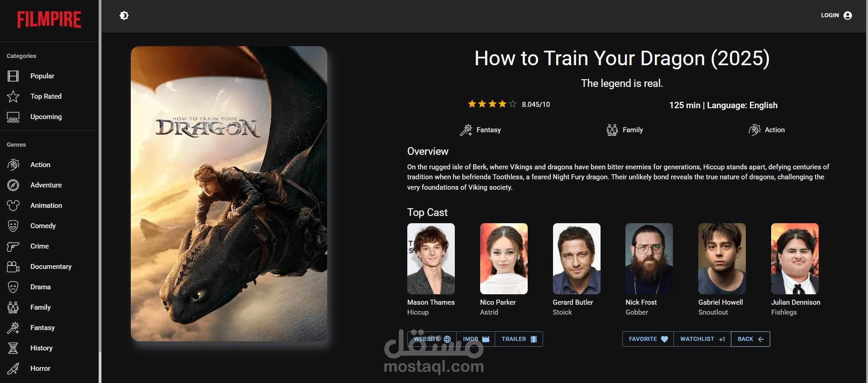
Task: Click the IMDB button
Action: (476, 339)
